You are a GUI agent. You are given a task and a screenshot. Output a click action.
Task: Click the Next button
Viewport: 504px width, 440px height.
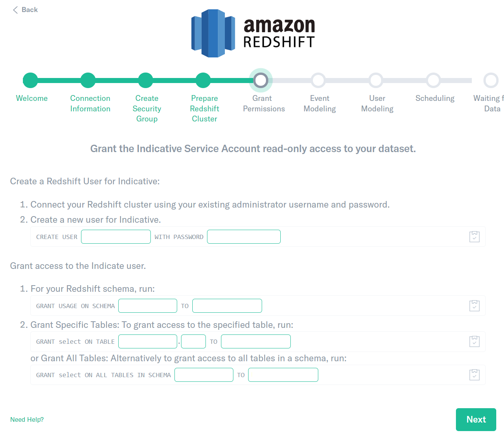pyautogui.click(x=476, y=419)
